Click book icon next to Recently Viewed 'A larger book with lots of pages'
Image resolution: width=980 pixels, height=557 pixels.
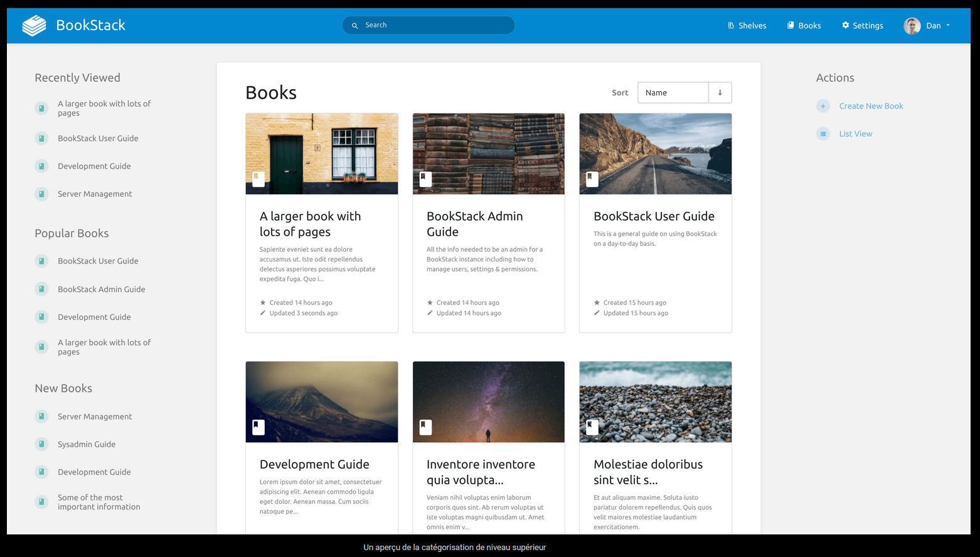[41, 109]
